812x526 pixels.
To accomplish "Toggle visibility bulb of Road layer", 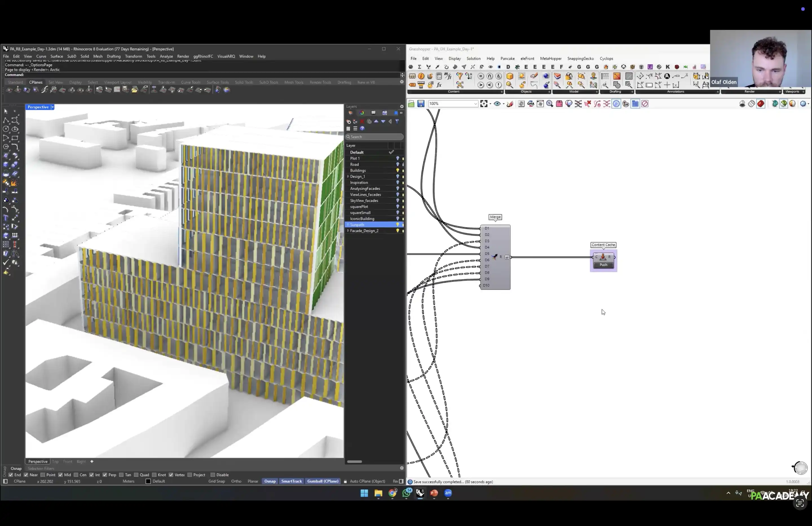I will [x=398, y=165].
